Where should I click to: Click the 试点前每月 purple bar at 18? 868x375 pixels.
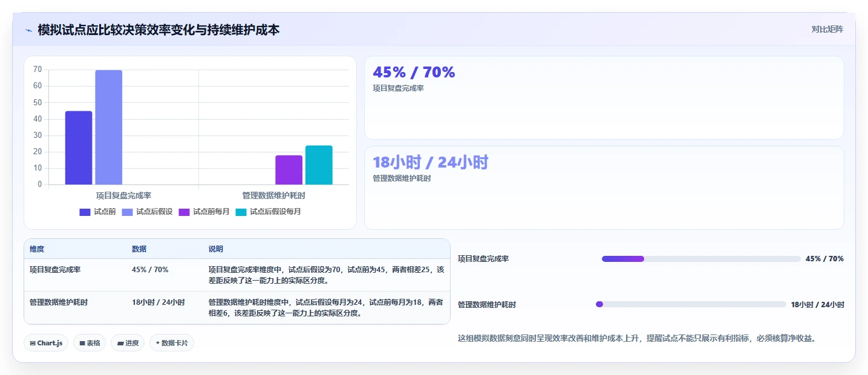pyautogui.click(x=289, y=170)
